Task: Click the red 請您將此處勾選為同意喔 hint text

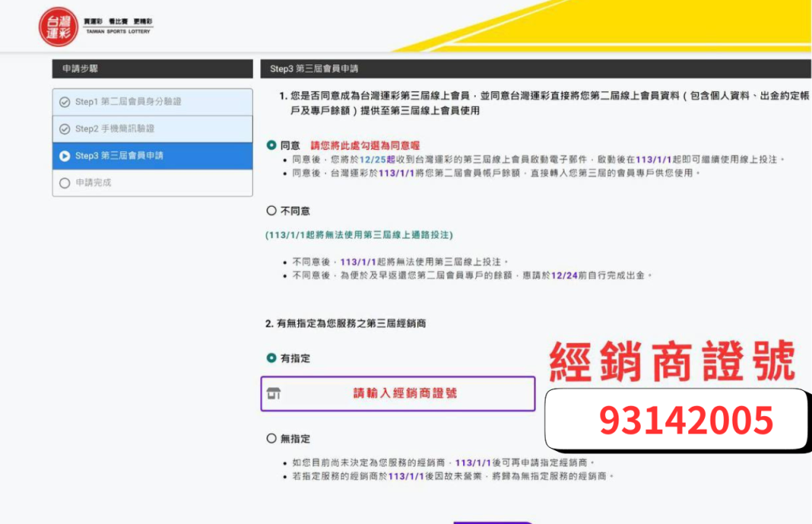Action: tap(365, 146)
